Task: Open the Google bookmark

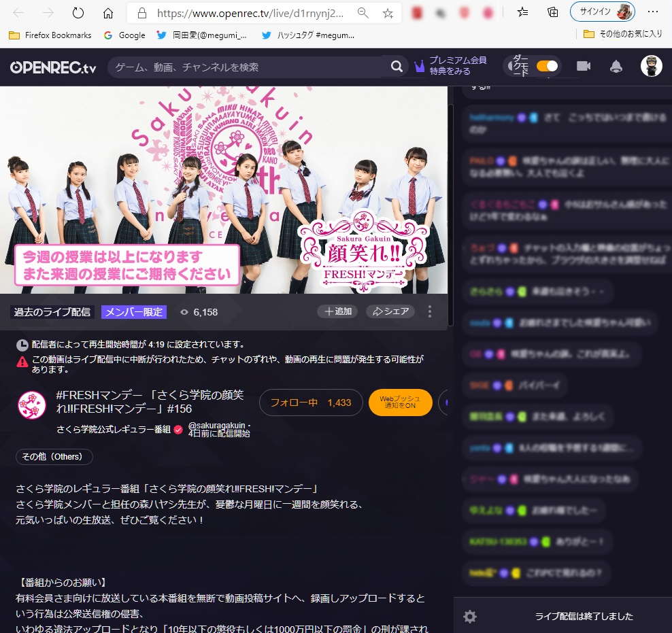Action: pyautogui.click(x=124, y=35)
